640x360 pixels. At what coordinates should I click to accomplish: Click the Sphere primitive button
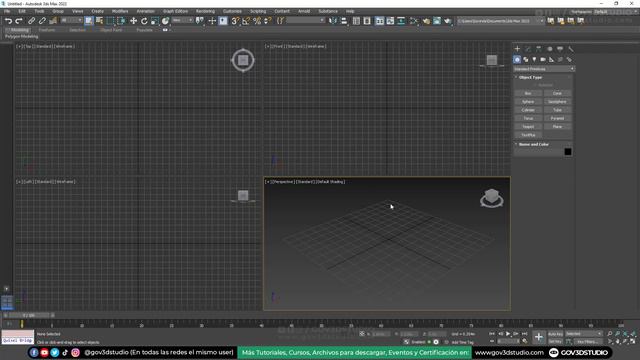(x=528, y=102)
